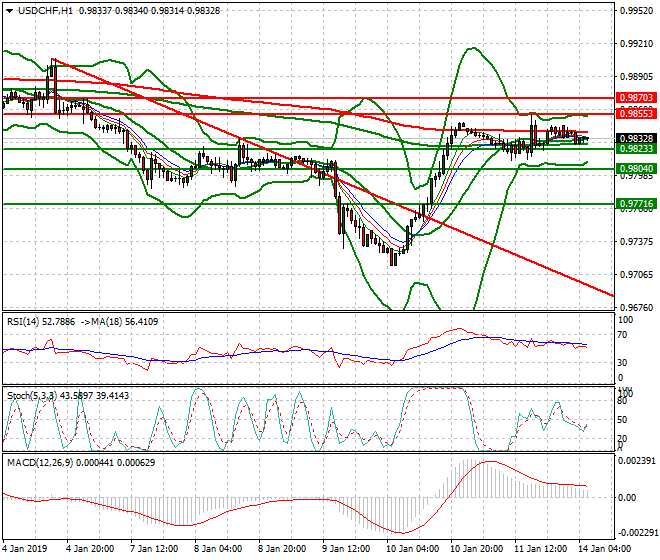Click the 0.96760 price scale value
The height and width of the screenshot is (560, 660).
636,308
